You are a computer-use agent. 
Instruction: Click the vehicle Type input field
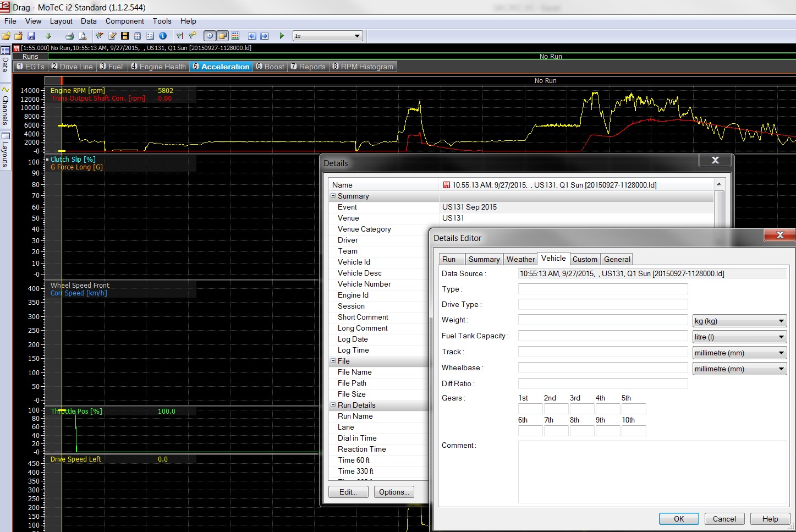click(603, 289)
